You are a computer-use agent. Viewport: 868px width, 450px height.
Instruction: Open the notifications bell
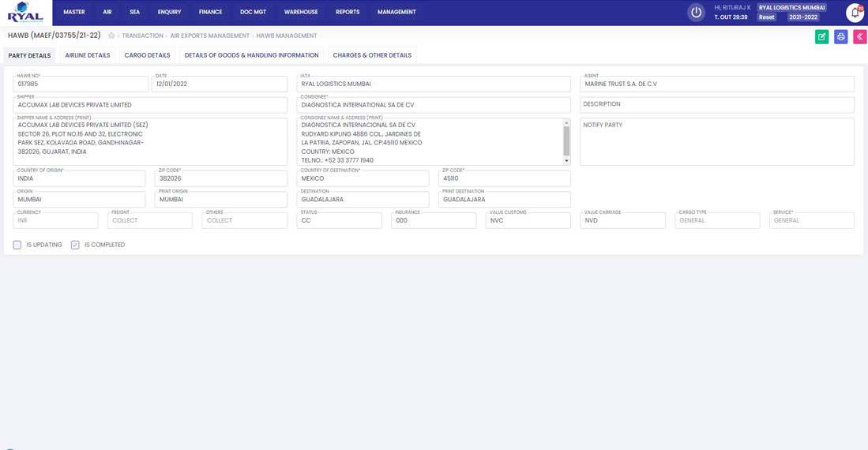855,12
